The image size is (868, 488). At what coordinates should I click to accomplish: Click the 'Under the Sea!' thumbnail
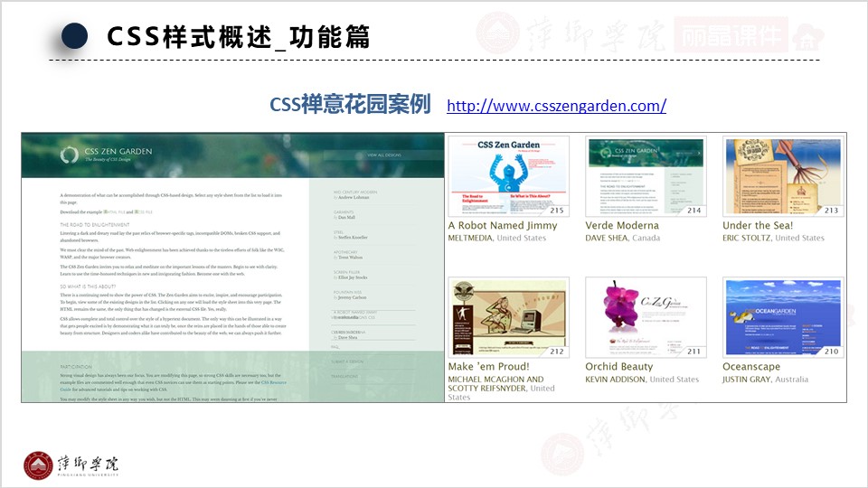(x=783, y=176)
